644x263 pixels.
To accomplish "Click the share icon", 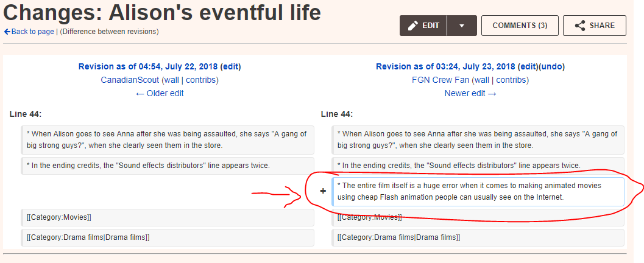I will pos(580,26).
